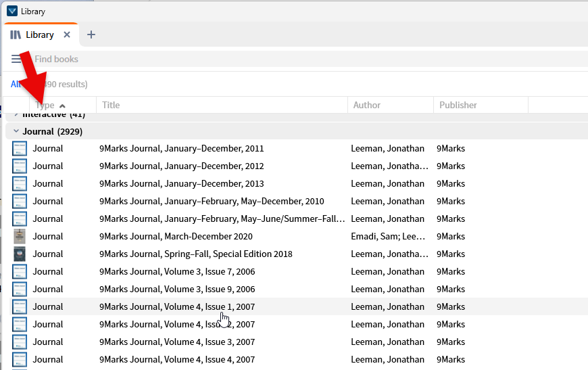Click cover icon of Volume 4, Issue 3 journal
This screenshot has height=370, width=588.
pyautogui.click(x=20, y=342)
